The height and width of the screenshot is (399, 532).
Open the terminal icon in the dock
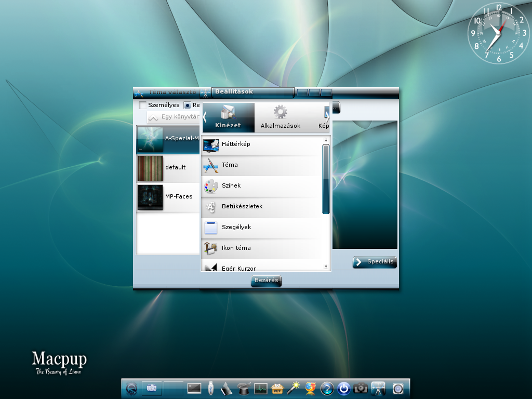pyautogui.click(x=194, y=389)
